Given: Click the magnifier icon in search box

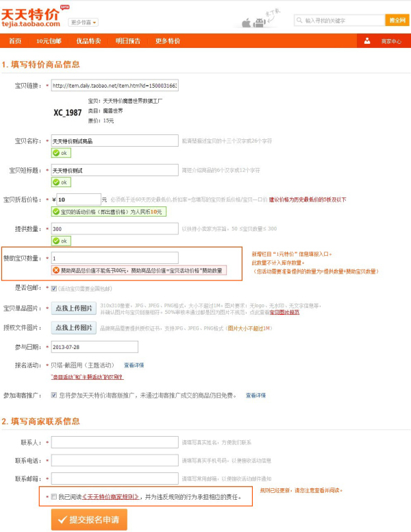Looking at the screenshot, I should click(299, 21).
